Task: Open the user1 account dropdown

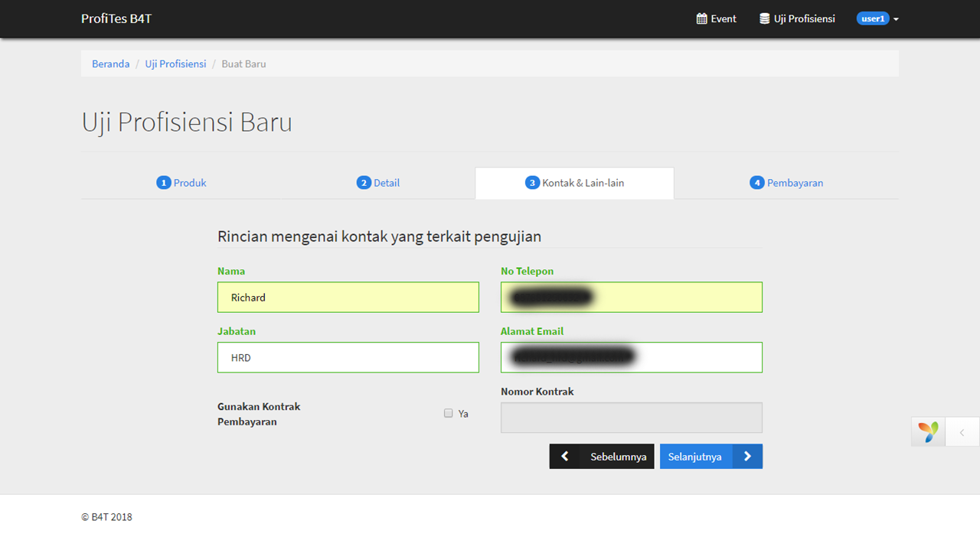Action: click(877, 19)
